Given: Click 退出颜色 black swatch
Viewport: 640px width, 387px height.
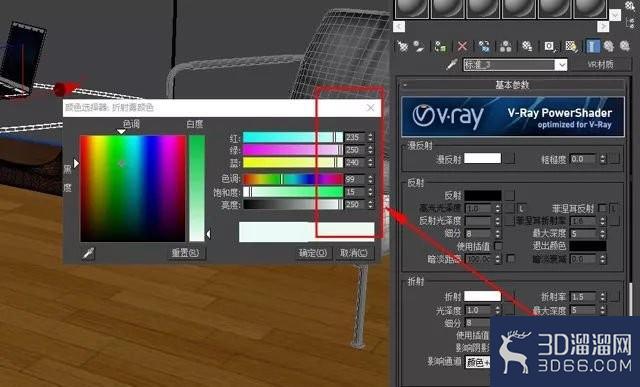Looking at the screenshot, I should pyautogui.click(x=588, y=246).
